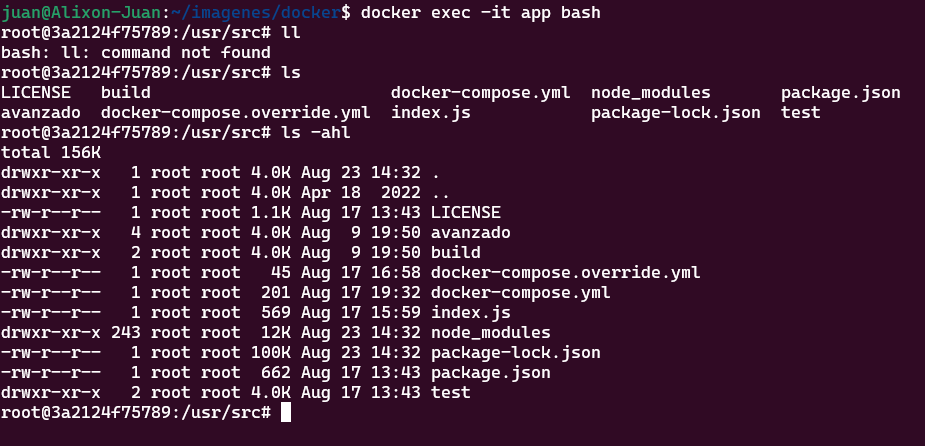Screen dimensions: 925x446
Task: Click the 'command not found' error line
Action: pyautogui.click(x=136, y=53)
